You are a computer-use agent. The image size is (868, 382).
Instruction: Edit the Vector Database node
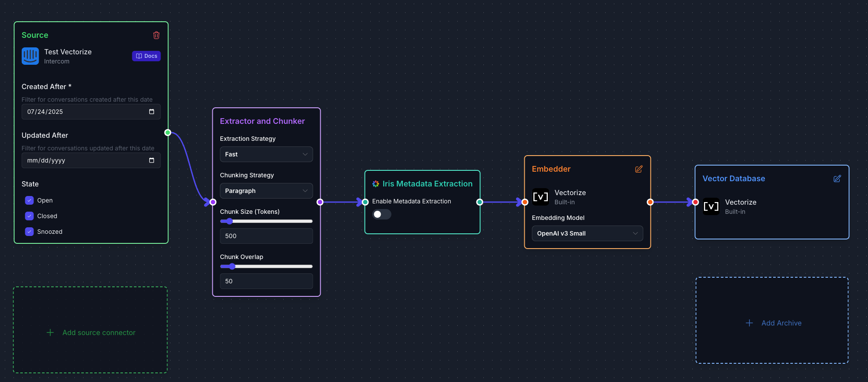coord(837,179)
